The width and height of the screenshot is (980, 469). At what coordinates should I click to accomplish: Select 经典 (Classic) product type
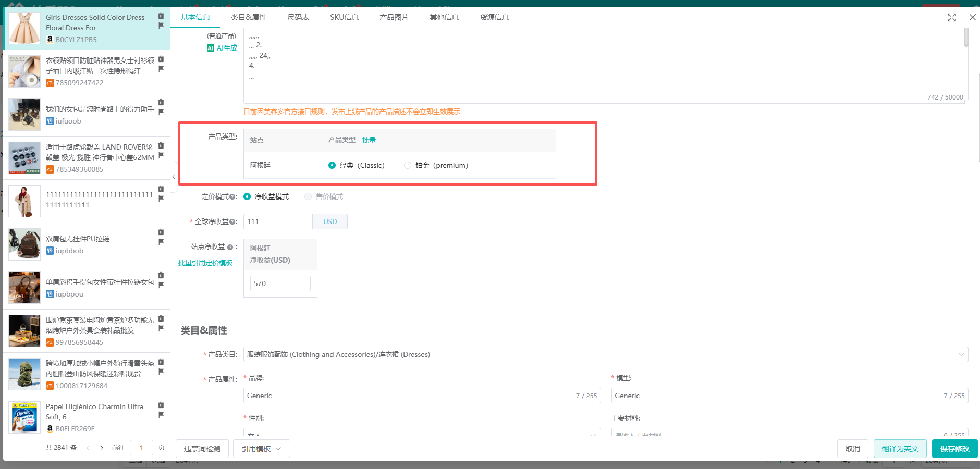(x=332, y=165)
